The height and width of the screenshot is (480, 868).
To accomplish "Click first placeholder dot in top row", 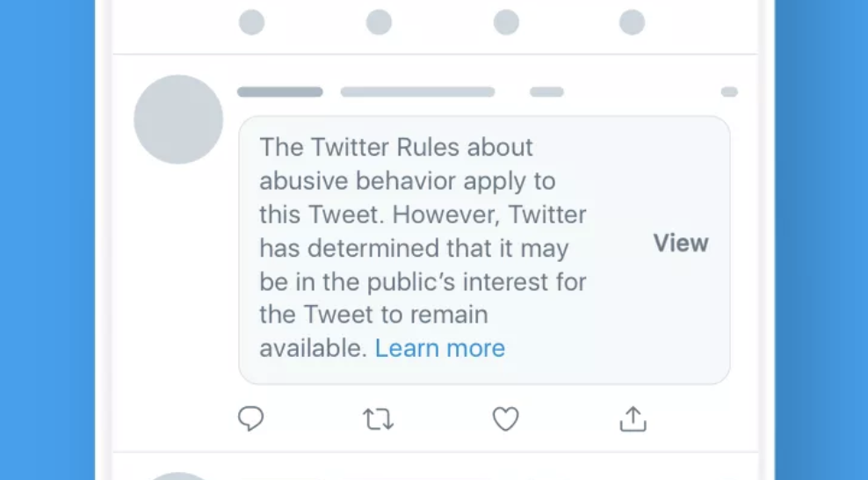I will (x=252, y=22).
